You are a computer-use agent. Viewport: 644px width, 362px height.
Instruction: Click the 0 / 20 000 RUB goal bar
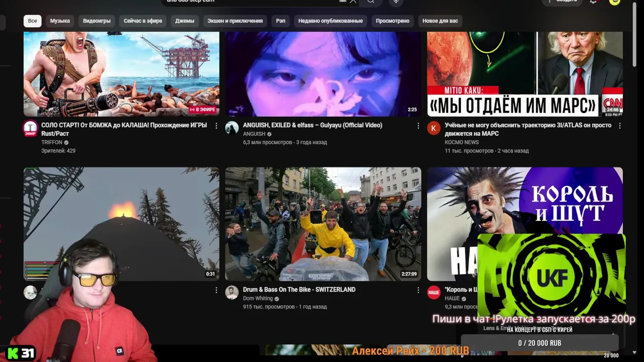539,343
